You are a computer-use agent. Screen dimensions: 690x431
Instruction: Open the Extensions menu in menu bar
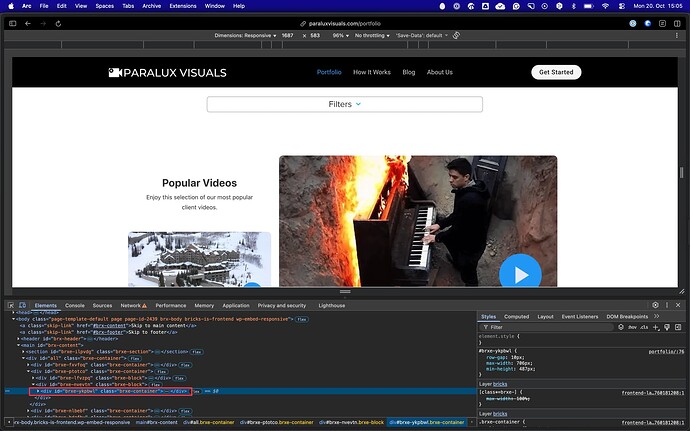point(185,6)
